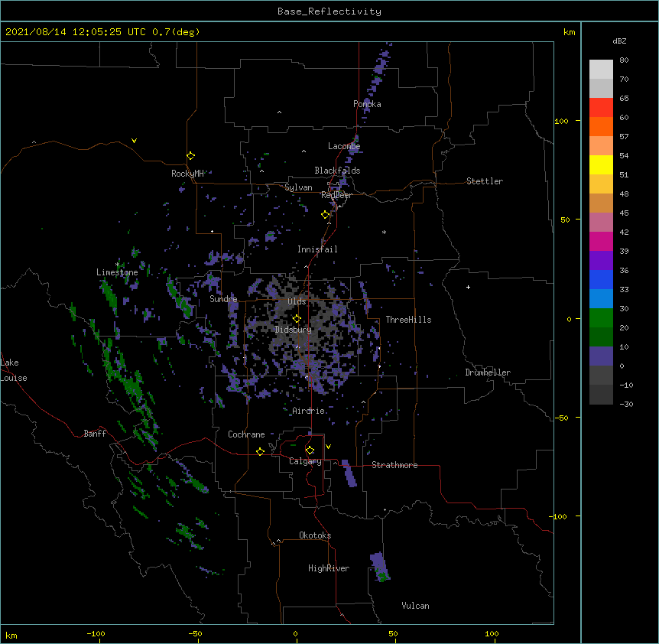The width and height of the screenshot is (659, 644).
Task: Pick the purple swatch below magenta in legend
Action: [x=601, y=260]
